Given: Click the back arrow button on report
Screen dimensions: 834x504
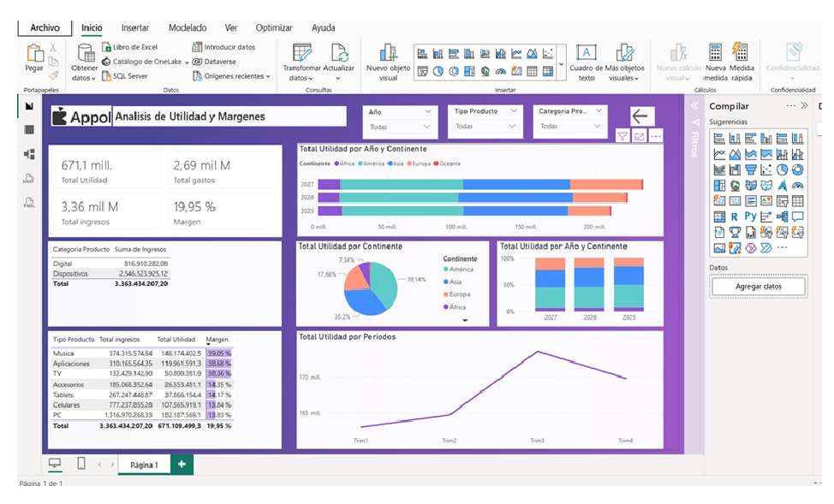Looking at the screenshot, I should 641,116.
